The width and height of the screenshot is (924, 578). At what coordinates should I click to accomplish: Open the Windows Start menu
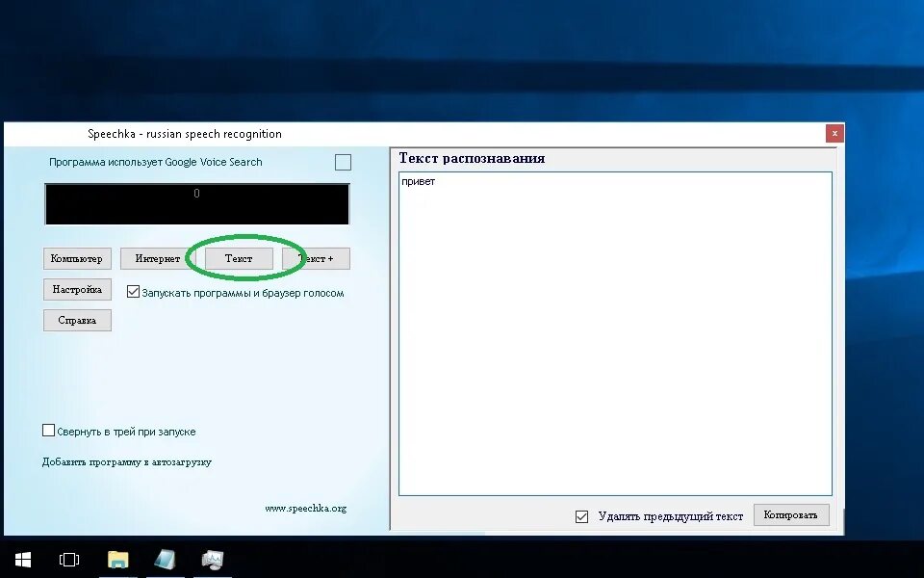pyautogui.click(x=22, y=559)
